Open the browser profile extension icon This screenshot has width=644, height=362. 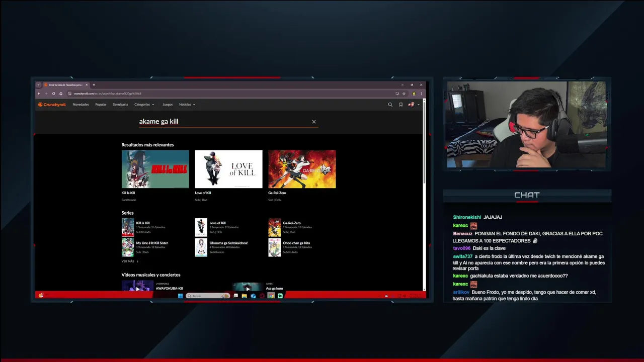coord(414,94)
